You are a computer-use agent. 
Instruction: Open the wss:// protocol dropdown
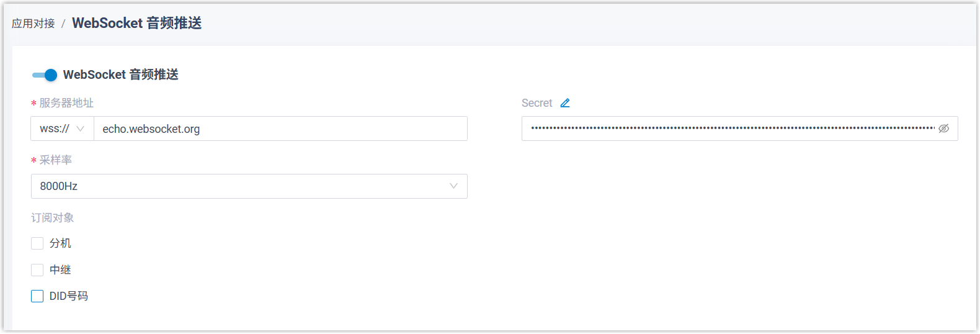(62, 129)
